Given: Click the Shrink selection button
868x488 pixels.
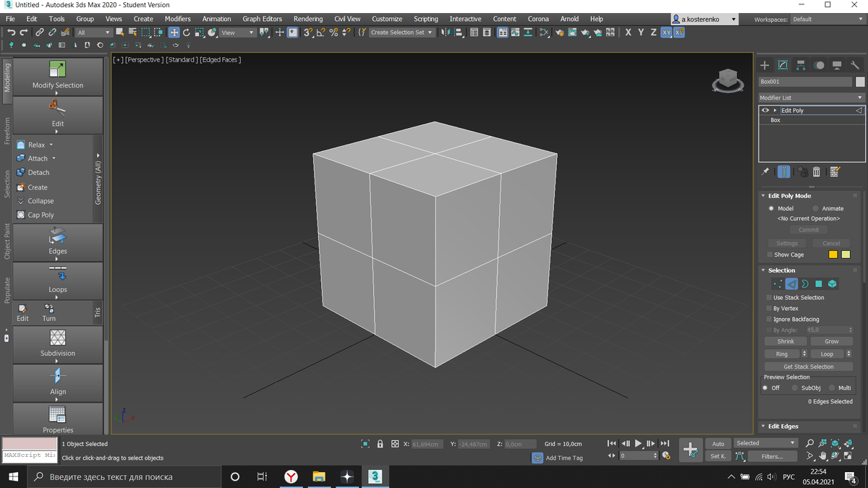Looking at the screenshot, I should tap(786, 341).
